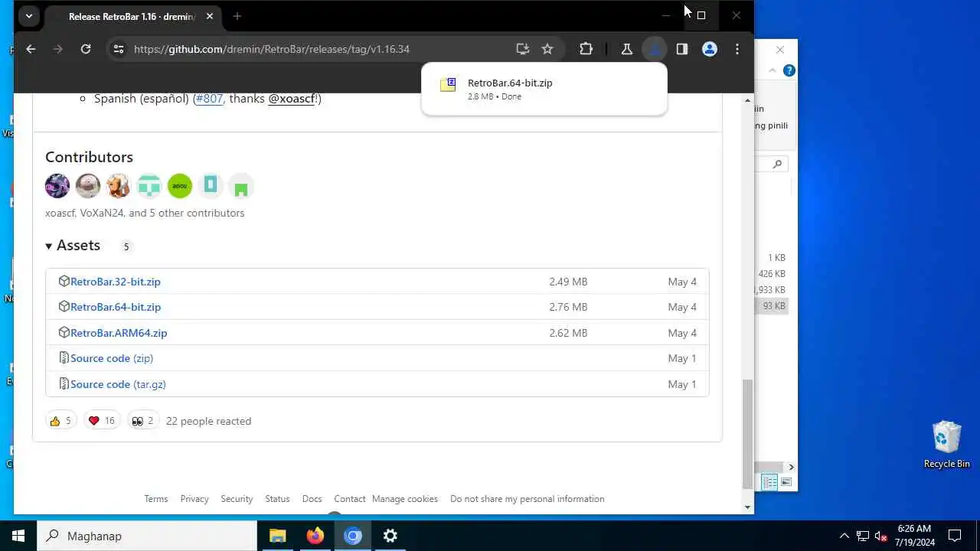
Task: Download RetroBar.ARM64.zip
Action: point(119,333)
